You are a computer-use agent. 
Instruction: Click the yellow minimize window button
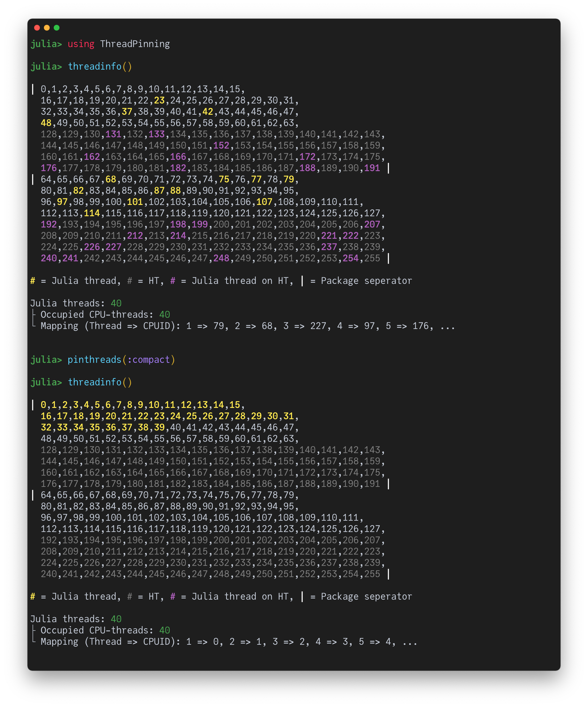pos(47,28)
